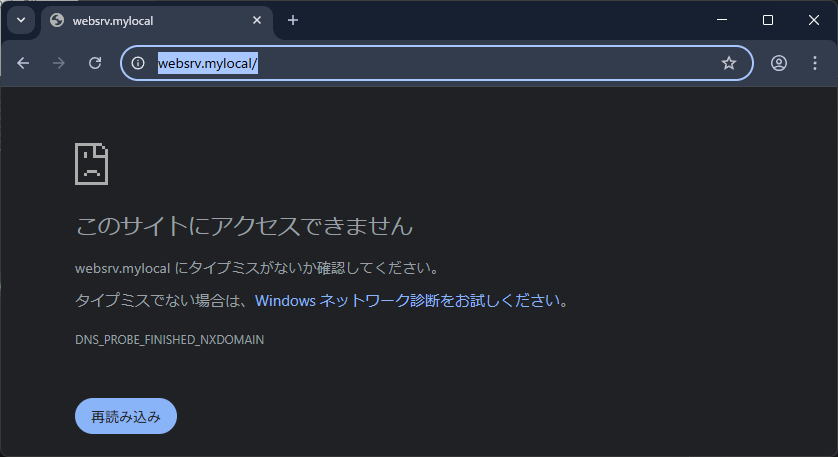
Task: Click the forward navigation arrow
Action: point(59,63)
